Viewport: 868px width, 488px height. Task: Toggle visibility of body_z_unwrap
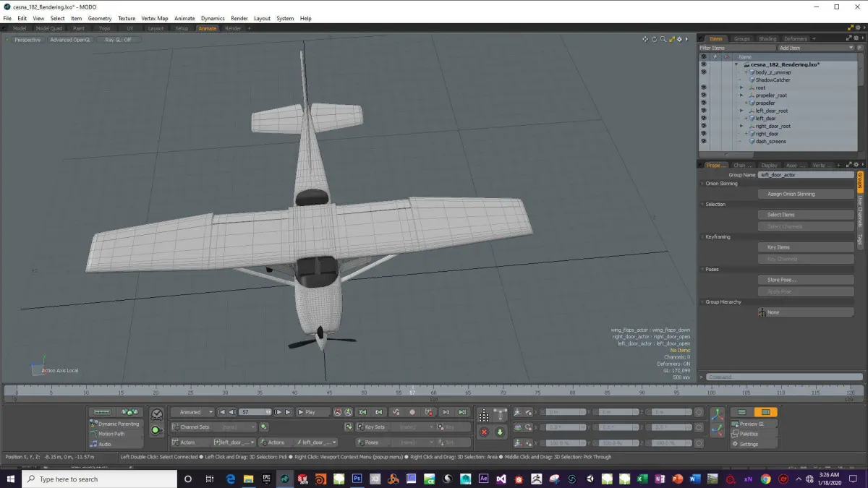point(703,72)
